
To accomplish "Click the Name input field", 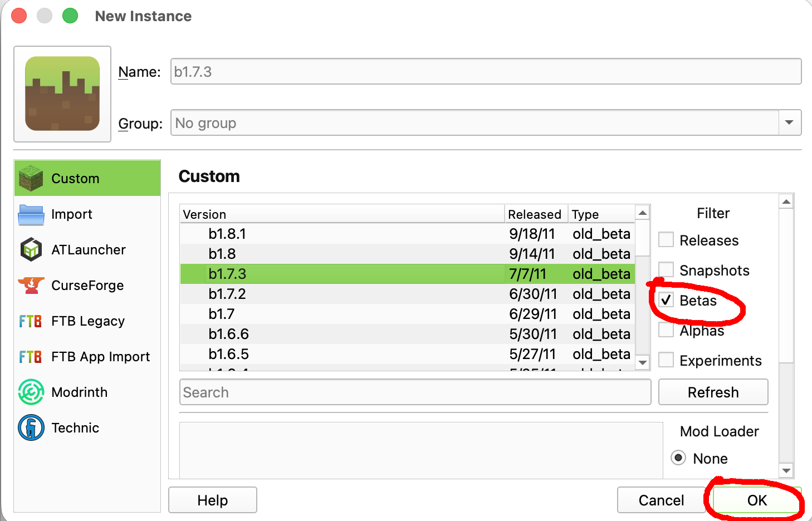I will click(486, 72).
